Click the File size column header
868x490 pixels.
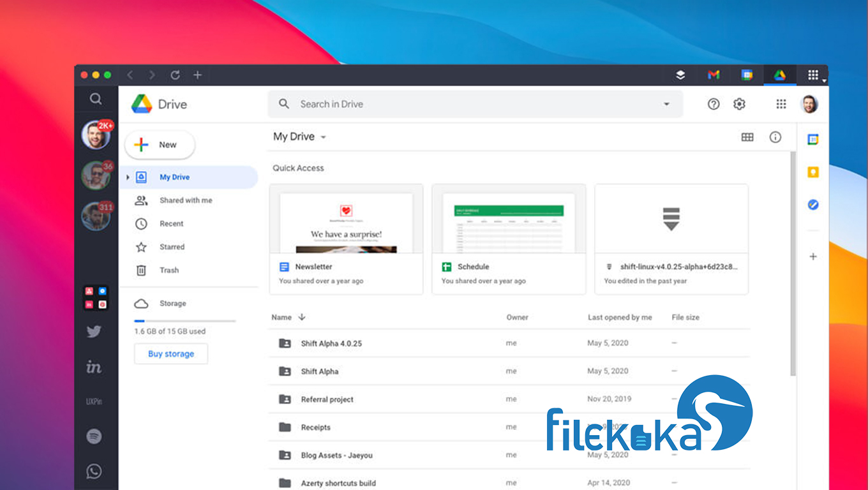point(685,317)
